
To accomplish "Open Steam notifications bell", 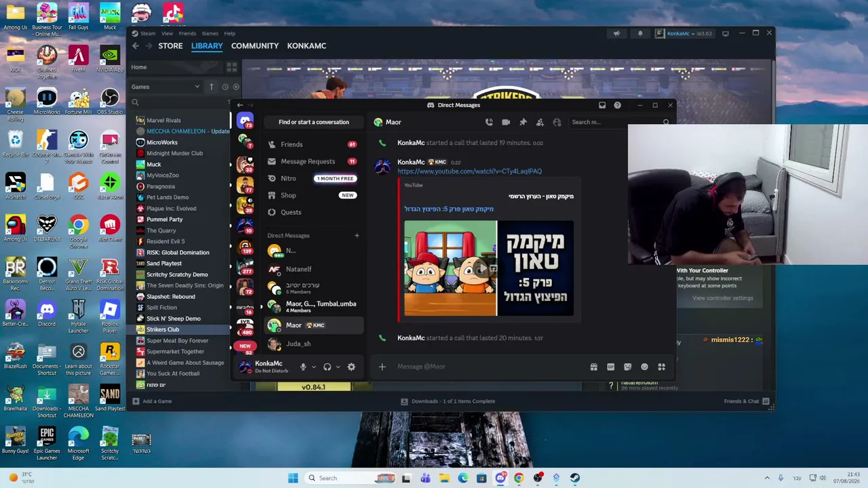I will (640, 33).
